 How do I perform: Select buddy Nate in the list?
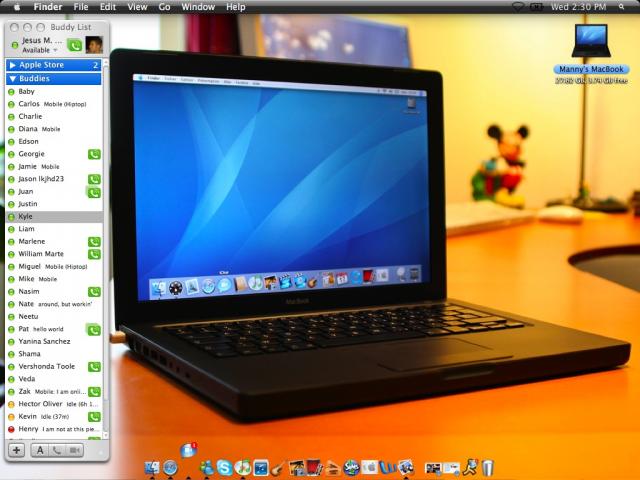tap(54, 304)
